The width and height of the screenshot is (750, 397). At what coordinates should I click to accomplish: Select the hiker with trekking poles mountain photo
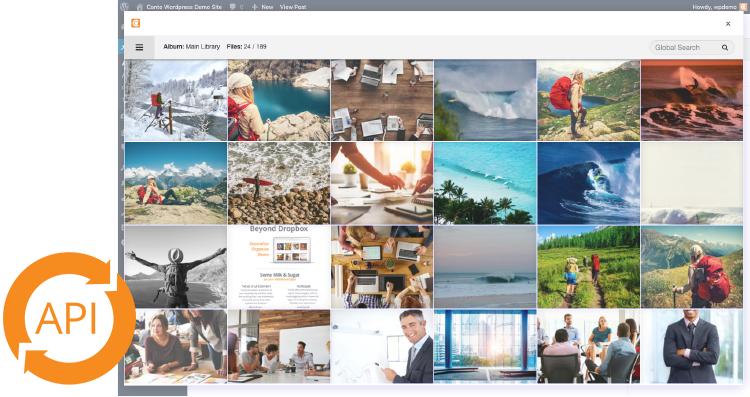click(692, 267)
